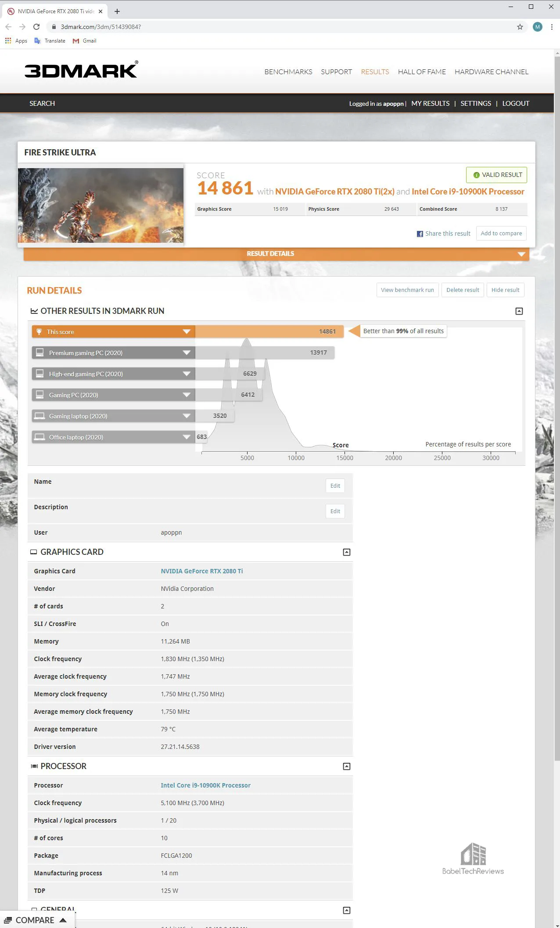Click the browser forward arrow
The image size is (560, 928).
click(x=22, y=27)
